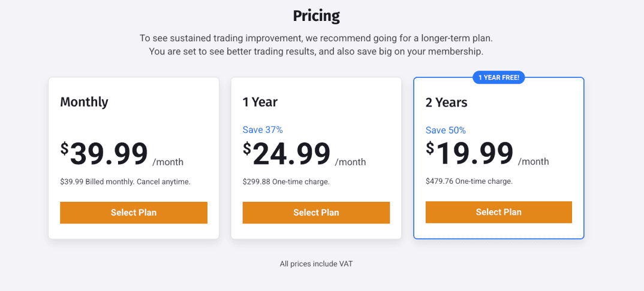Click the 1 YEAR FREE! badge
Screen dimensions: 644x291
pos(499,77)
